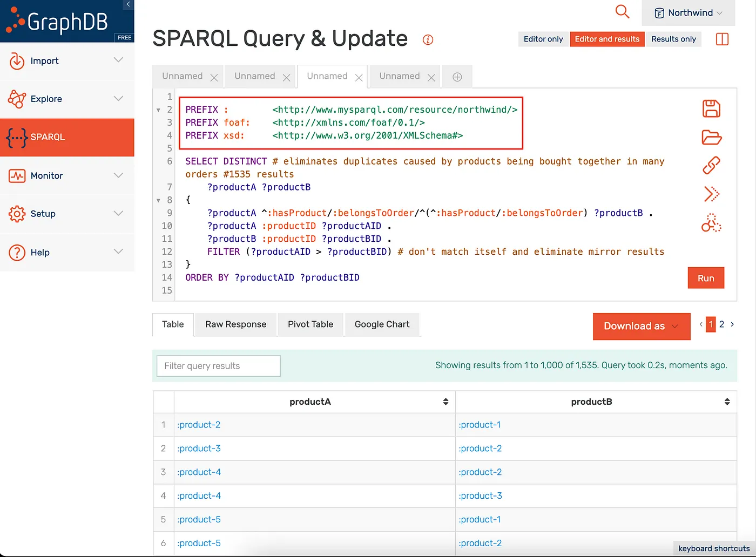The height and width of the screenshot is (557, 756).
Task: Open :product-1 link in row 1
Action: 480,425
